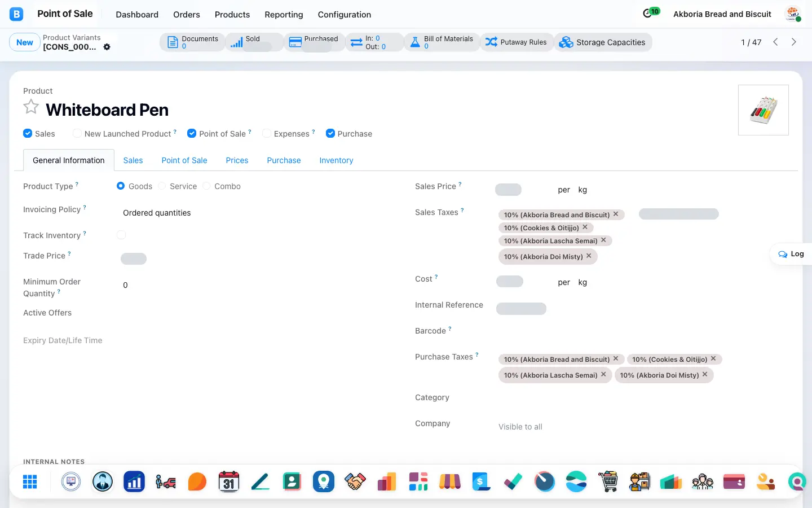The height and width of the screenshot is (508, 812).
Task: Click the Point of Sale app logo
Action: click(x=16, y=14)
